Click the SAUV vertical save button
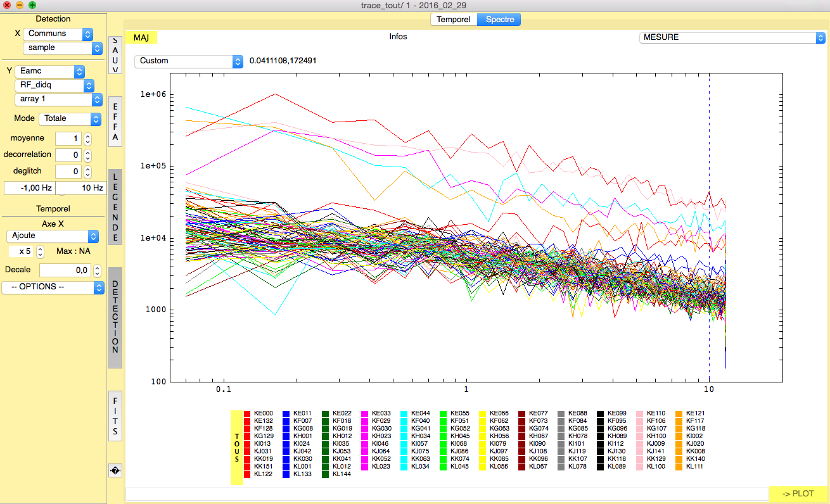The image size is (830, 504). (115, 55)
